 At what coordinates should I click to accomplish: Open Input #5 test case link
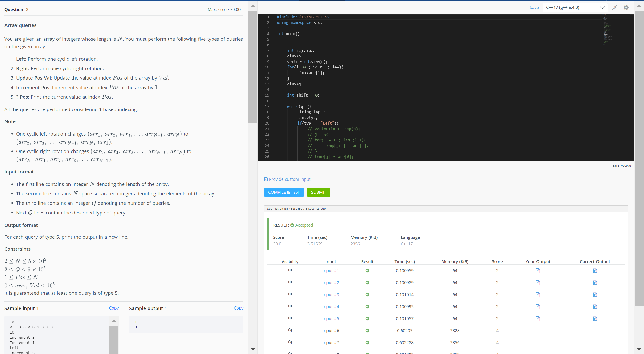coord(330,318)
